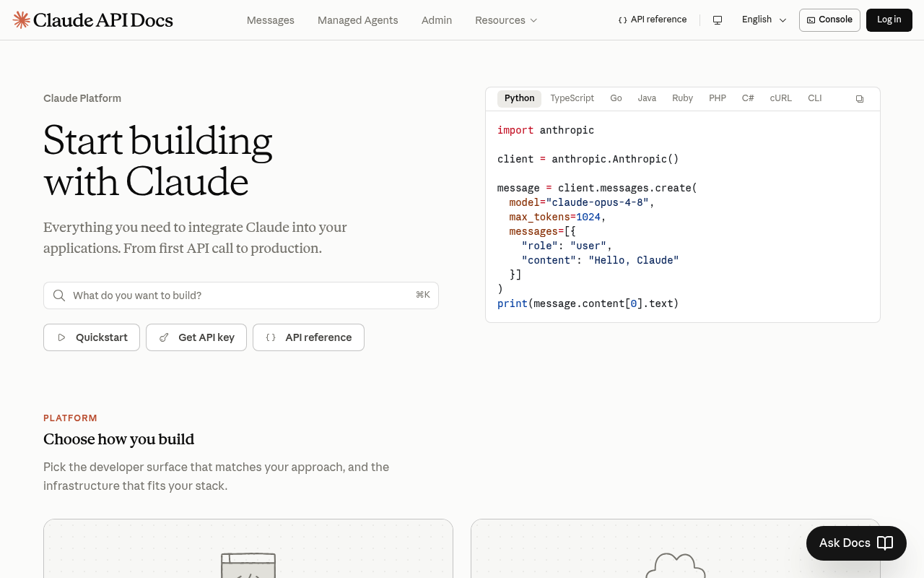Switch to the C# code tab

pos(748,98)
